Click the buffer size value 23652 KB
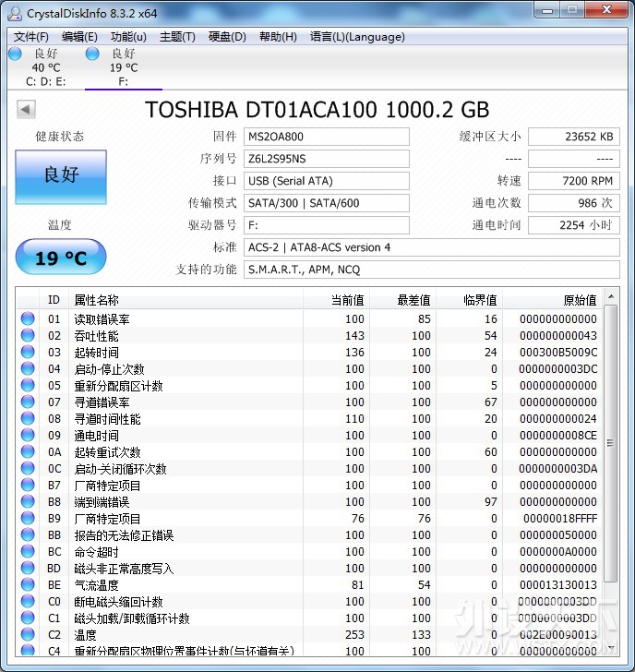635x672 pixels. pos(574,137)
